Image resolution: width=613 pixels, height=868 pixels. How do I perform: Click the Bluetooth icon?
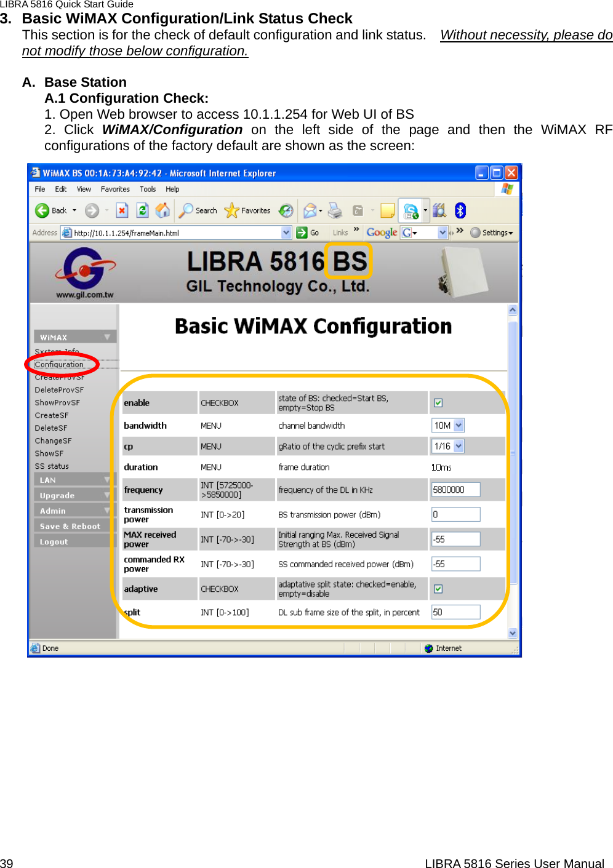click(460, 210)
